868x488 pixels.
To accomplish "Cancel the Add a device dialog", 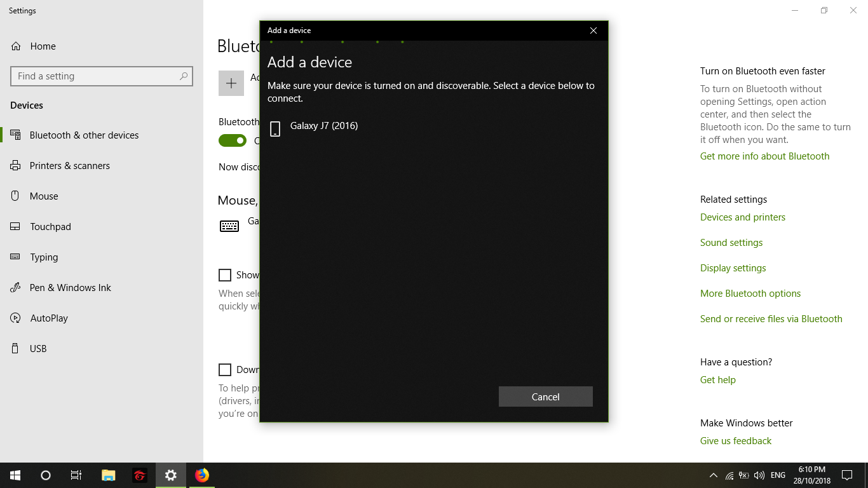I will [x=546, y=396].
